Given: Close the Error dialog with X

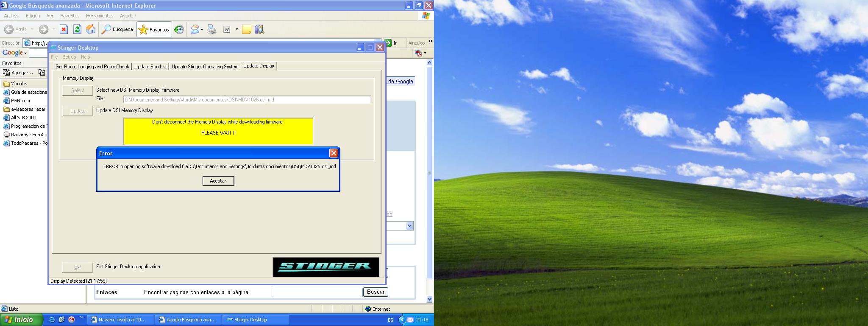Looking at the screenshot, I should 334,153.
